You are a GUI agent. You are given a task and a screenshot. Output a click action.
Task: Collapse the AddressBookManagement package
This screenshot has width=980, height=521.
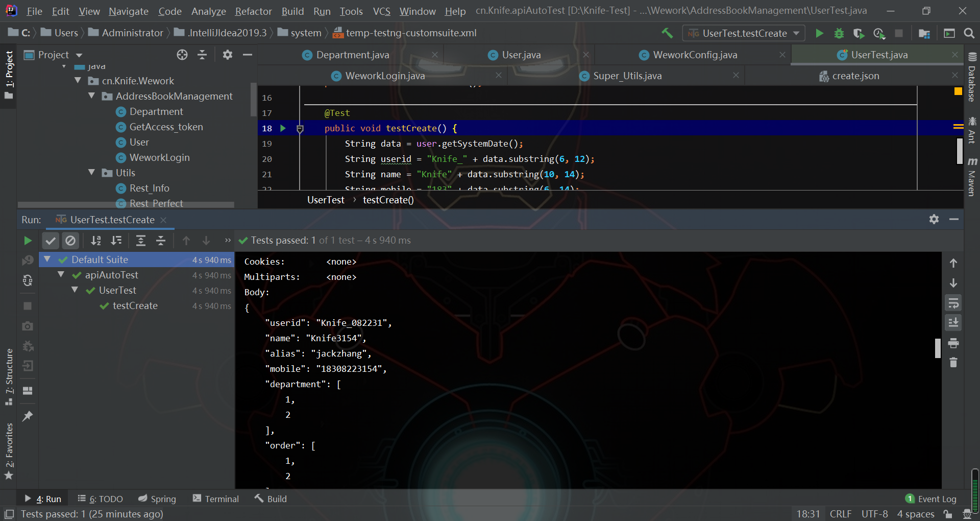92,96
